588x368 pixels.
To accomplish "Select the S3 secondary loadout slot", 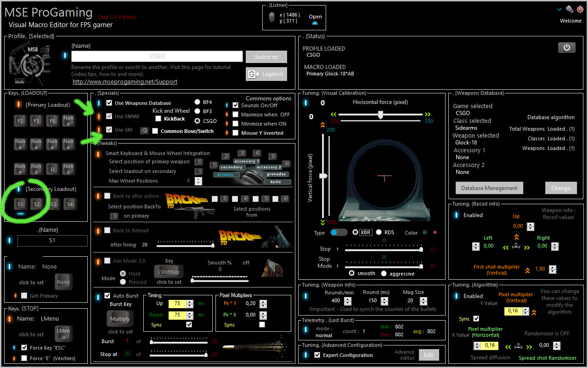I will [x=53, y=204].
